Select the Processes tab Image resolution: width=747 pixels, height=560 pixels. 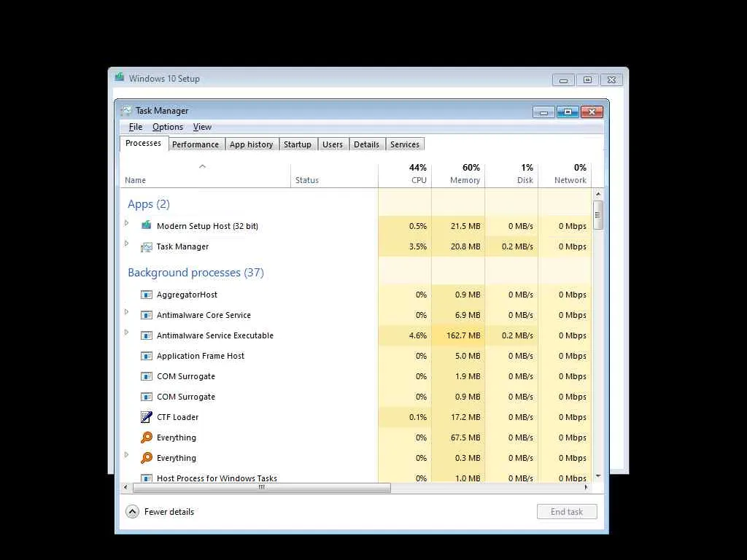(144, 144)
